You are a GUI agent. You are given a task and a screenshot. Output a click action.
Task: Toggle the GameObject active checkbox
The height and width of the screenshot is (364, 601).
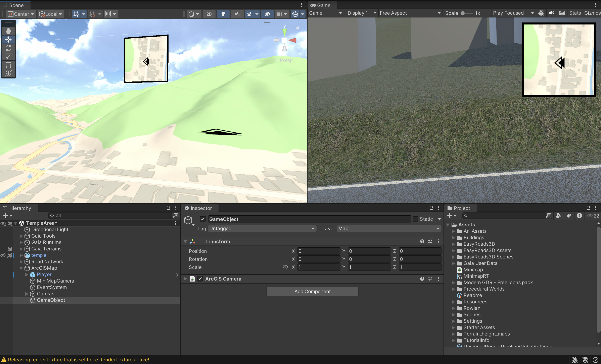[203, 219]
